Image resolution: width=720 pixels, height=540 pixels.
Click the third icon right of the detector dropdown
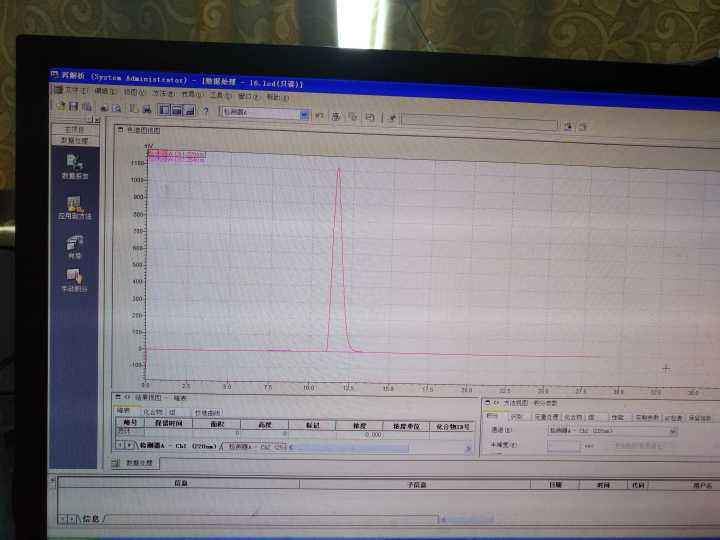(x=353, y=117)
